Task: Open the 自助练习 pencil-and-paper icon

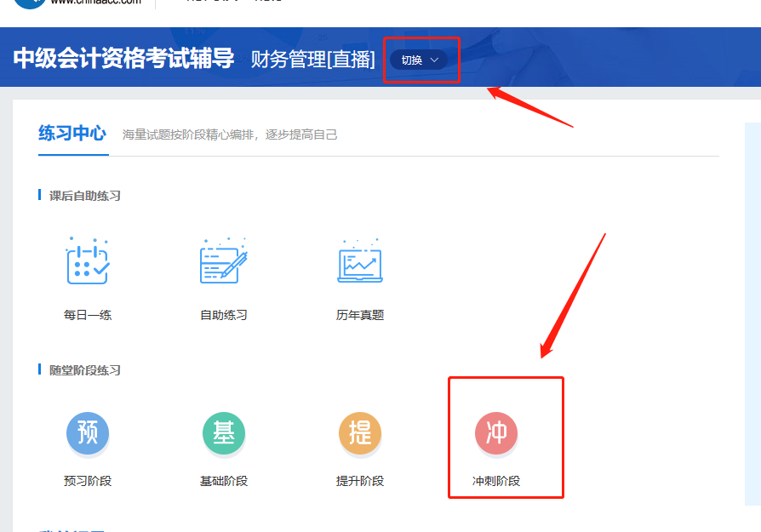Action: click(222, 261)
